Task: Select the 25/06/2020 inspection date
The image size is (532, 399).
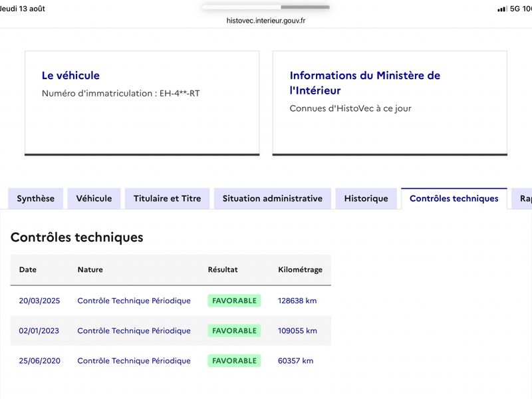Action: click(x=40, y=360)
